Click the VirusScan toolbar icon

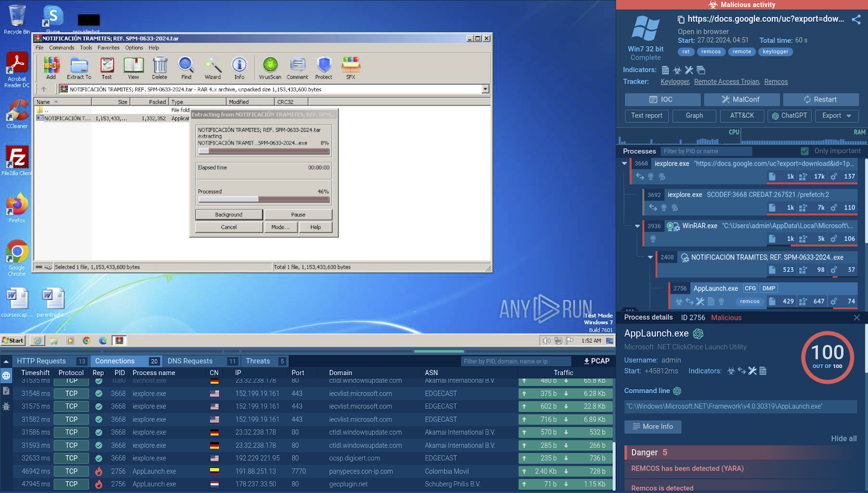coord(270,66)
